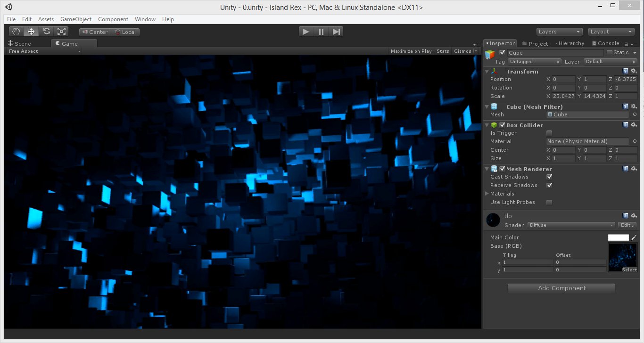The image size is (644, 343).
Task: Open the Component menu
Action: 113,19
